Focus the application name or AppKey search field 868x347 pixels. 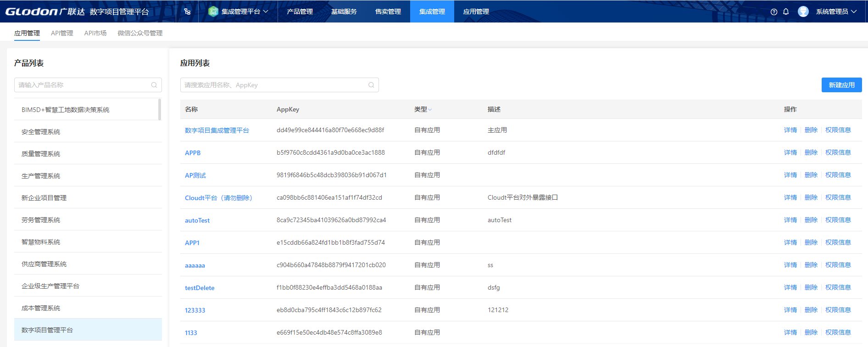(275, 85)
